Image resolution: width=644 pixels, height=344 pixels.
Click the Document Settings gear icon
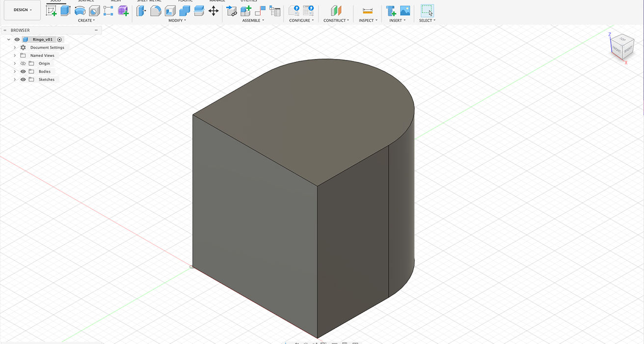[23, 47]
